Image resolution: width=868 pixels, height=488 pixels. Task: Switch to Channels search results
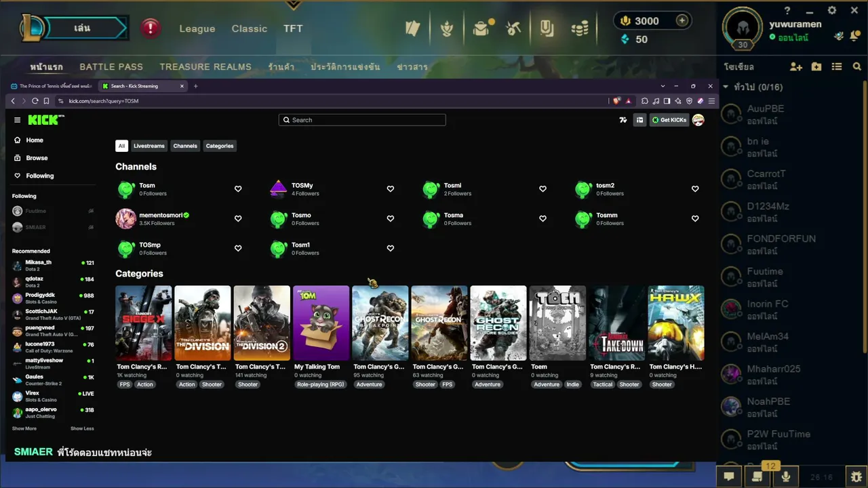pyautogui.click(x=185, y=146)
